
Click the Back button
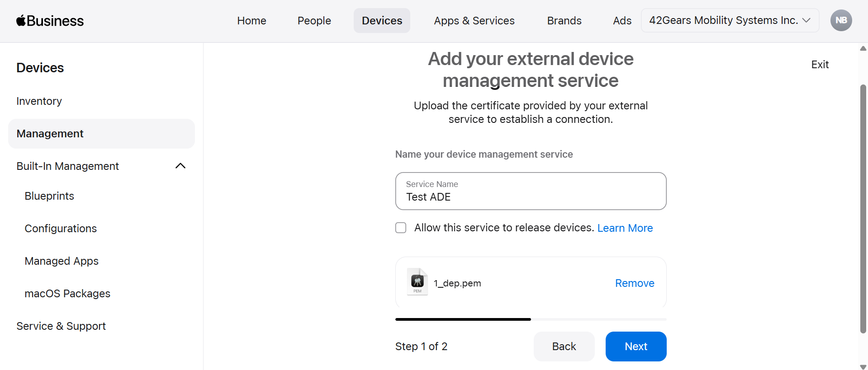564,347
